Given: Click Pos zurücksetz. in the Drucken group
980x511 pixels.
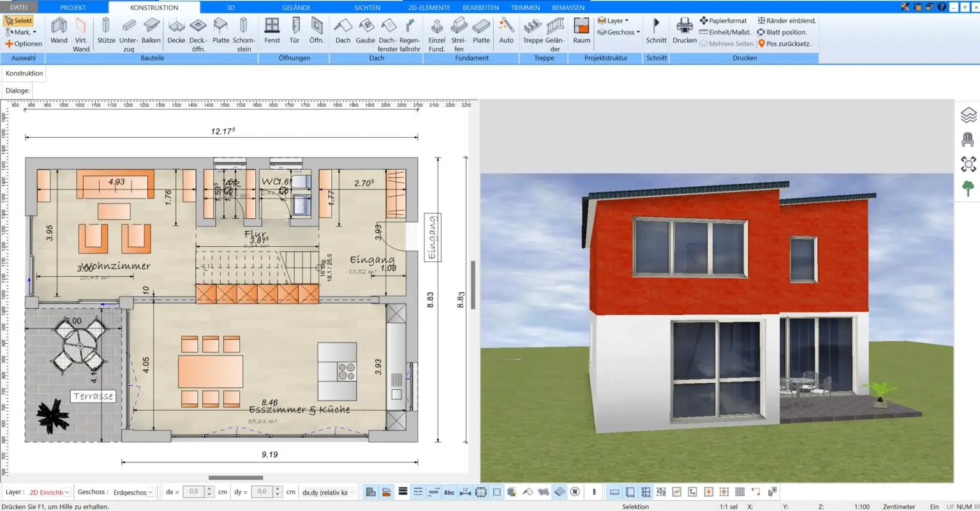Looking at the screenshot, I should click(784, 43).
